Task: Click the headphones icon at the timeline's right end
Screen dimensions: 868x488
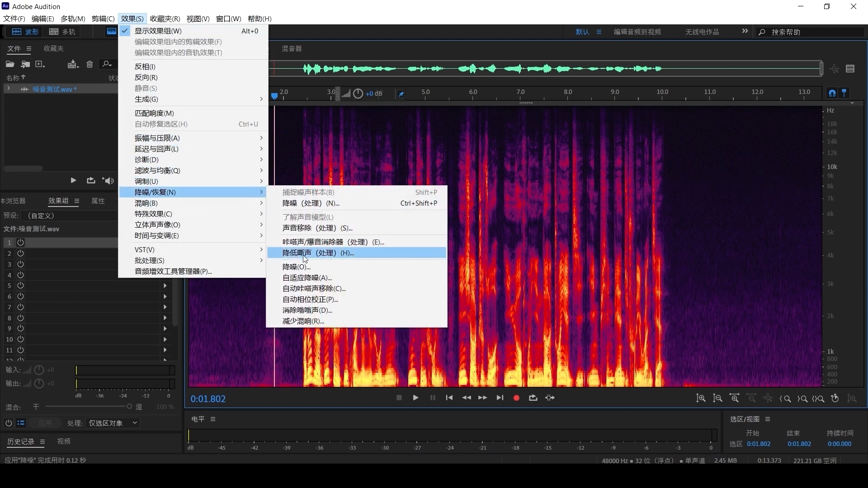Action: pyautogui.click(x=832, y=93)
